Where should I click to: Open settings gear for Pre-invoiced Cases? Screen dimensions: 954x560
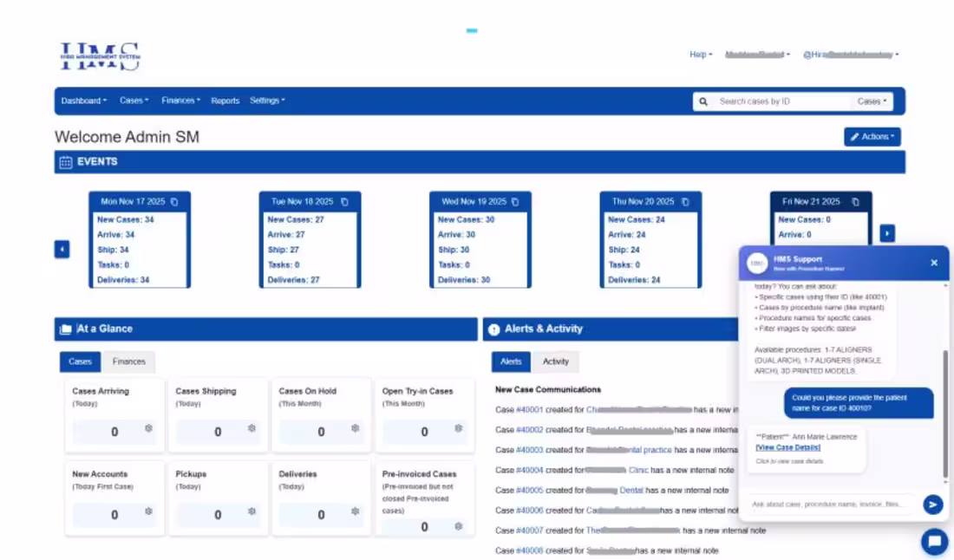(x=459, y=526)
